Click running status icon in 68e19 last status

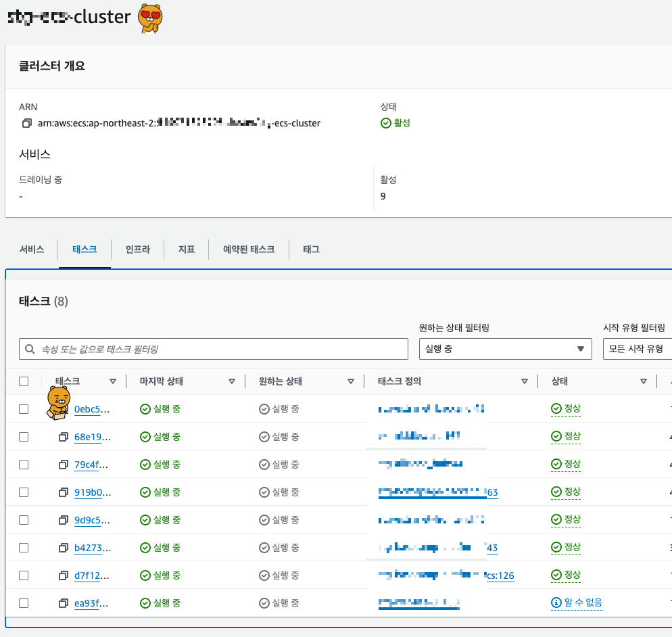[145, 437]
